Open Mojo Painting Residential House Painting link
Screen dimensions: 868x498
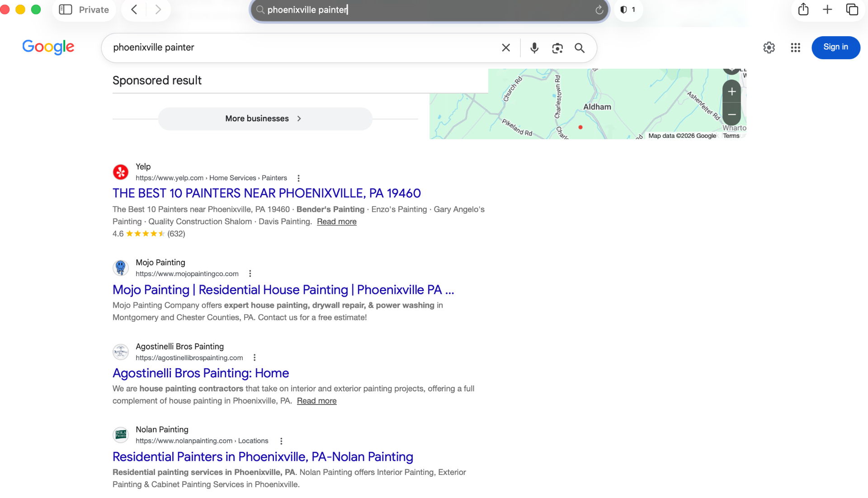click(x=283, y=290)
